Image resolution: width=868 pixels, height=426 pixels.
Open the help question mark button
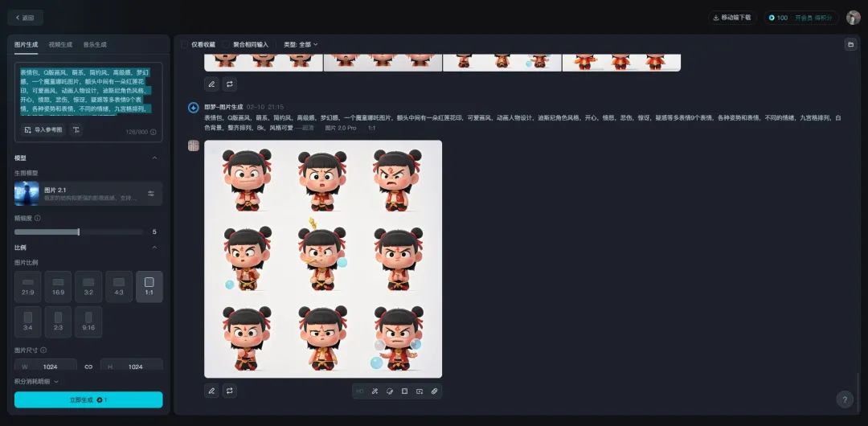point(845,399)
